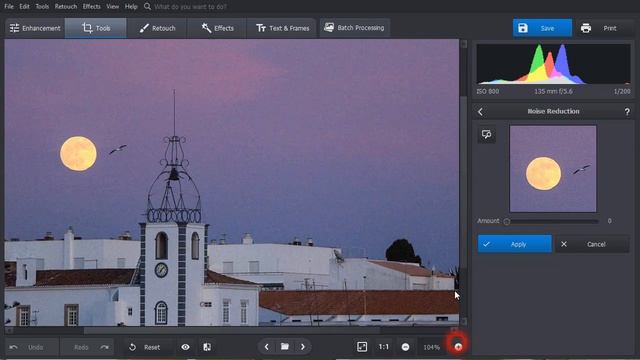The image size is (640, 360).
Task: Switch to the Enhancement tab
Action: point(35,28)
